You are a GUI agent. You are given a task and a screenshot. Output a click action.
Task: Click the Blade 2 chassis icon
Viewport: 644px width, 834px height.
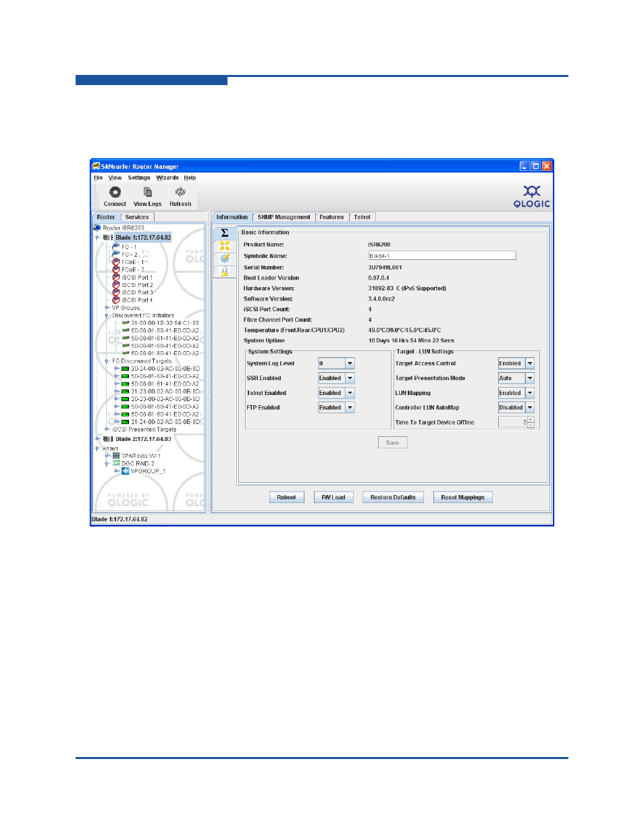coord(108,439)
